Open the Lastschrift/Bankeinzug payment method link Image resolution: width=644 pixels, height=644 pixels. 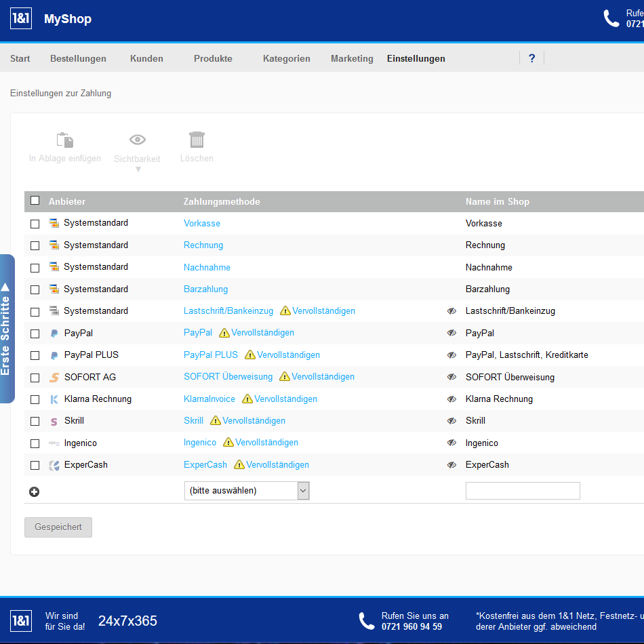tap(228, 311)
